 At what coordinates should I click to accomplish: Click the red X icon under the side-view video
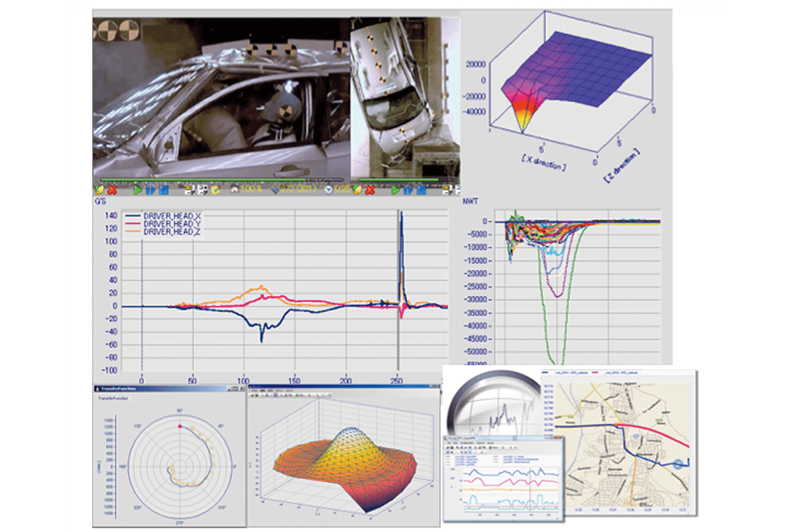click(112, 189)
